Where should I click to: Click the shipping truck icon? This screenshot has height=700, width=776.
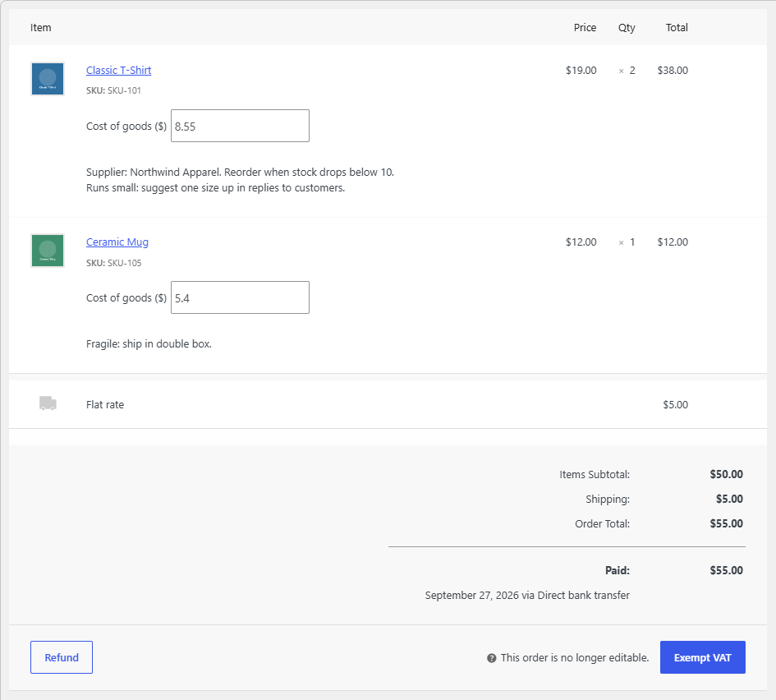pyautogui.click(x=48, y=403)
